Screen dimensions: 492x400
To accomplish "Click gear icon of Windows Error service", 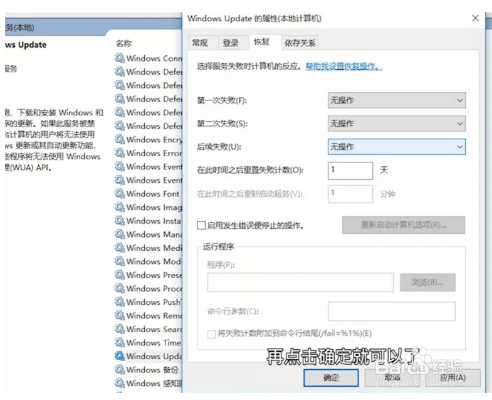I will 120,153.
